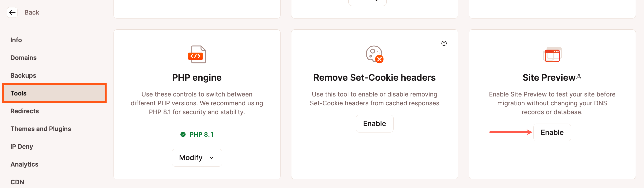The width and height of the screenshot is (644, 188).
Task: Open the CDN settings page
Action: coord(17,182)
